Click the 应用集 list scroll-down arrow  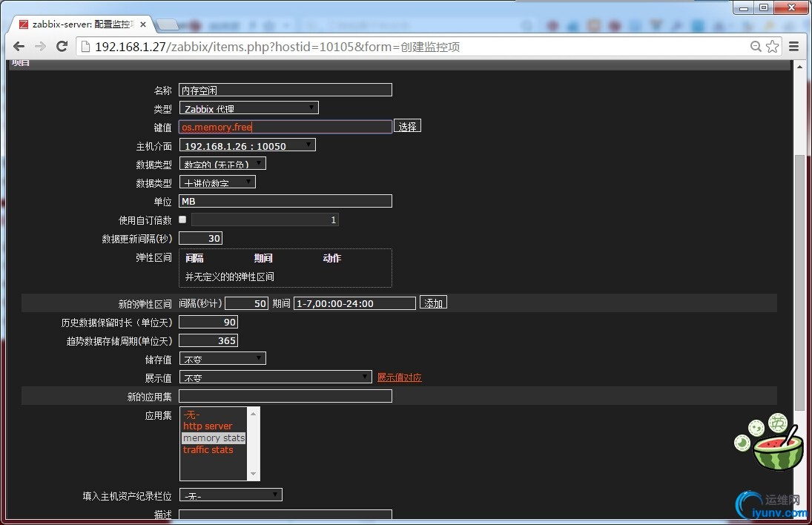(x=253, y=475)
